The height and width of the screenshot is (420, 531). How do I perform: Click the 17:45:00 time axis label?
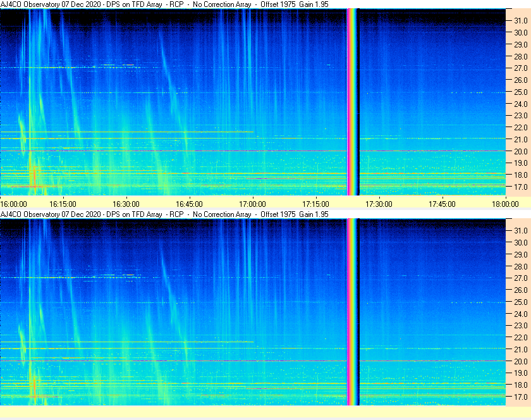click(x=442, y=204)
